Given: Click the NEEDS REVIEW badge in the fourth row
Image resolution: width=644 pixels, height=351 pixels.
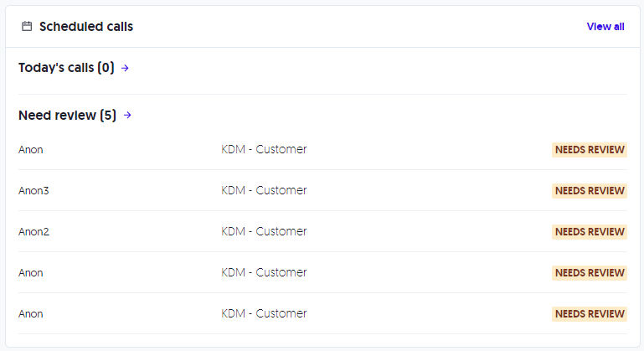Looking at the screenshot, I should (x=590, y=273).
